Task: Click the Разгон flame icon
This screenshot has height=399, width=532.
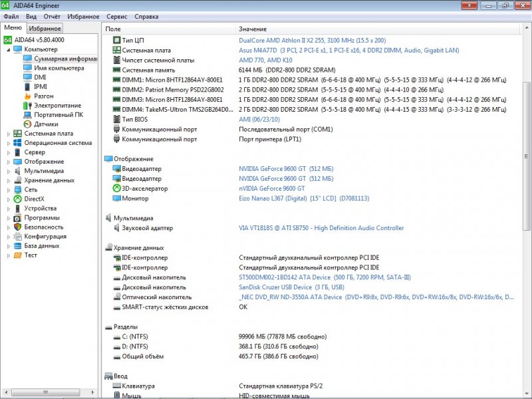Action: coord(27,96)
